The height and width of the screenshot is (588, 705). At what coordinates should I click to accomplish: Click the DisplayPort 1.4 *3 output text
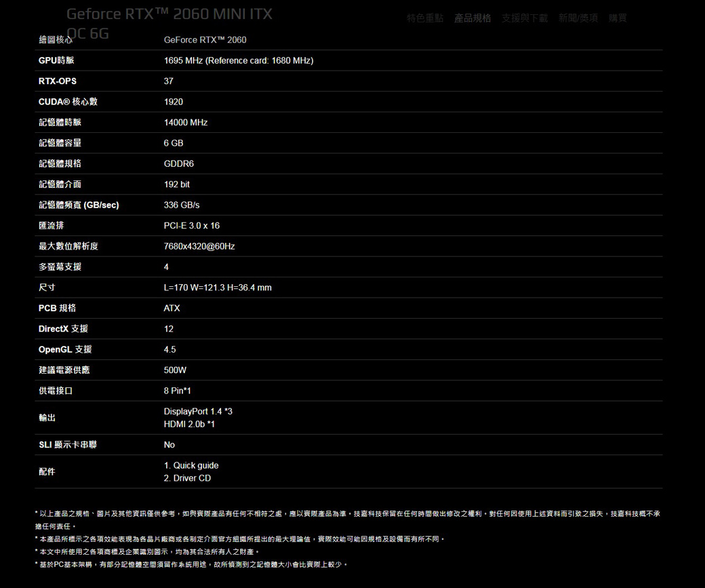click(x=198, y=412)
